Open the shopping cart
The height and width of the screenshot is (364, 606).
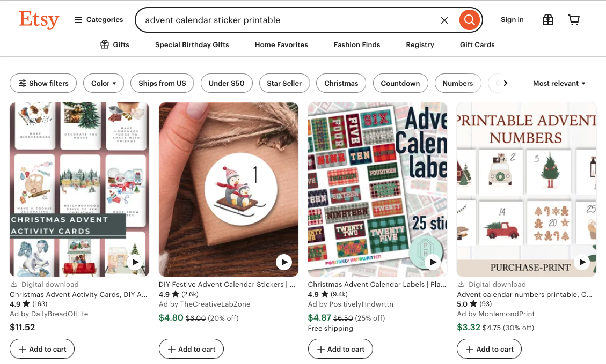pos(574,19)
